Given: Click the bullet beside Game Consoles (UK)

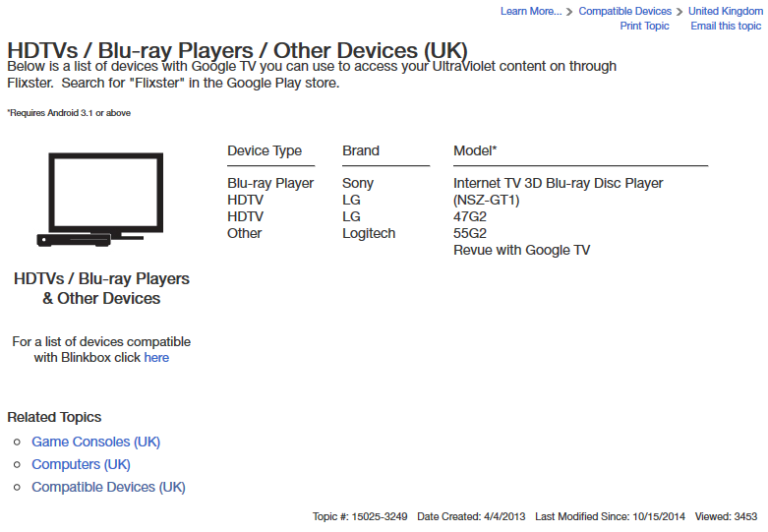Looking at the screenshot, I should tap(17, 443).
